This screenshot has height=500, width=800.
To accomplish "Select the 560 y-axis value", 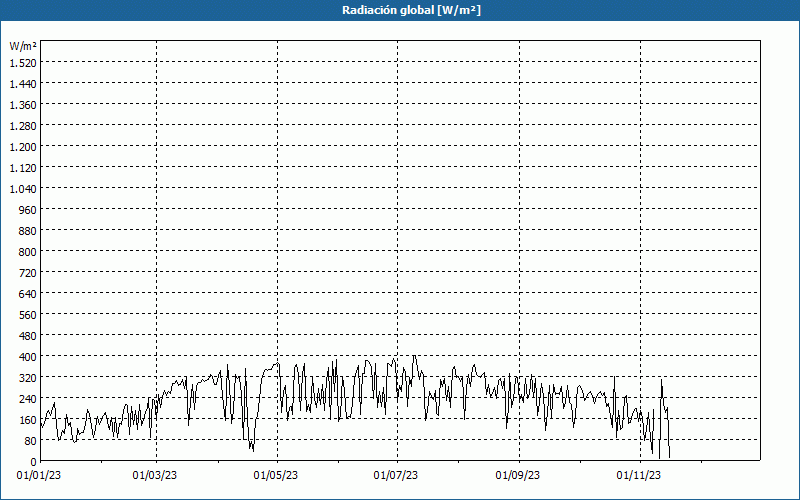I will click(28, 315).
